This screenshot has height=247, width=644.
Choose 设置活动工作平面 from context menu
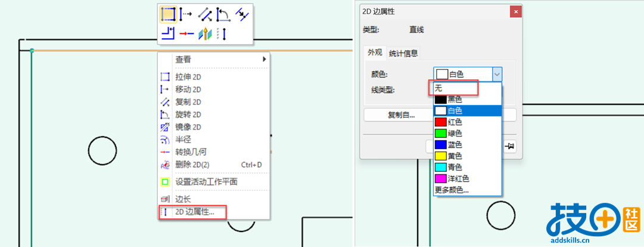click(x=213, y=181)
